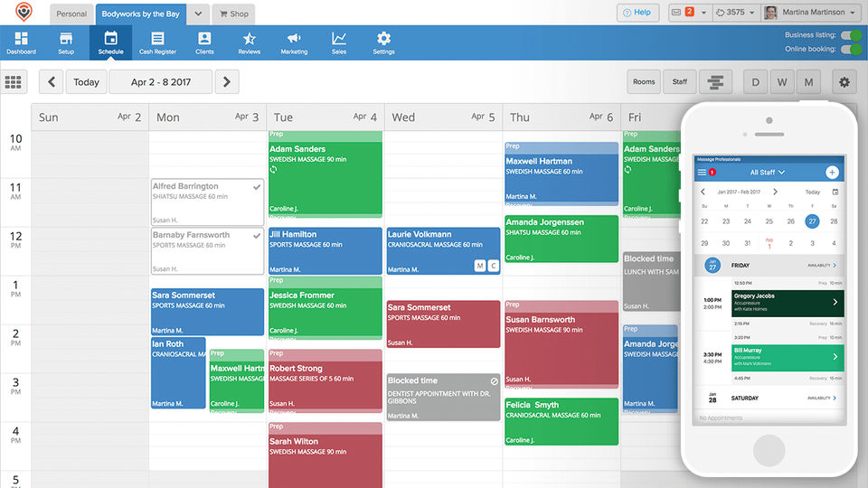Select the Bodyworks by the Bay tab
This screenshot has height=488, width=868.
click(141, 14)
